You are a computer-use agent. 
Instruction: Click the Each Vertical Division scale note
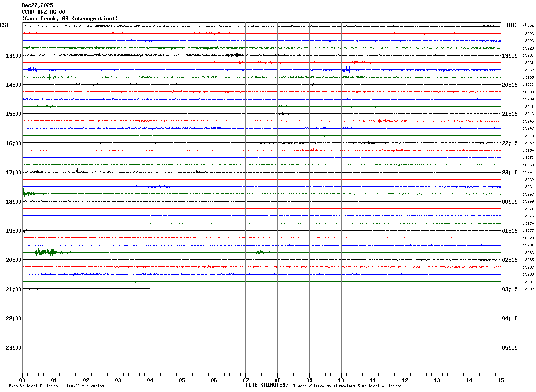57,386
